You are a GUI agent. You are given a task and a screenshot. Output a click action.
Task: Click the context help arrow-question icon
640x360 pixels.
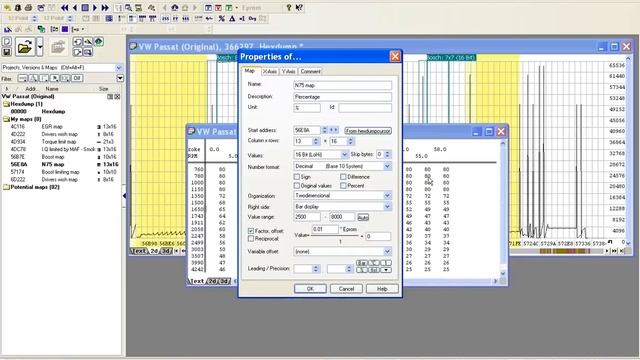299,7
